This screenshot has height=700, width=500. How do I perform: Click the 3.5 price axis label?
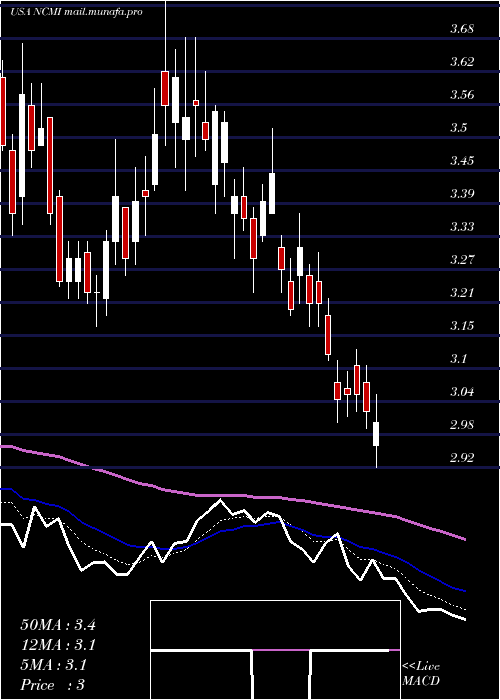(458, 128)
